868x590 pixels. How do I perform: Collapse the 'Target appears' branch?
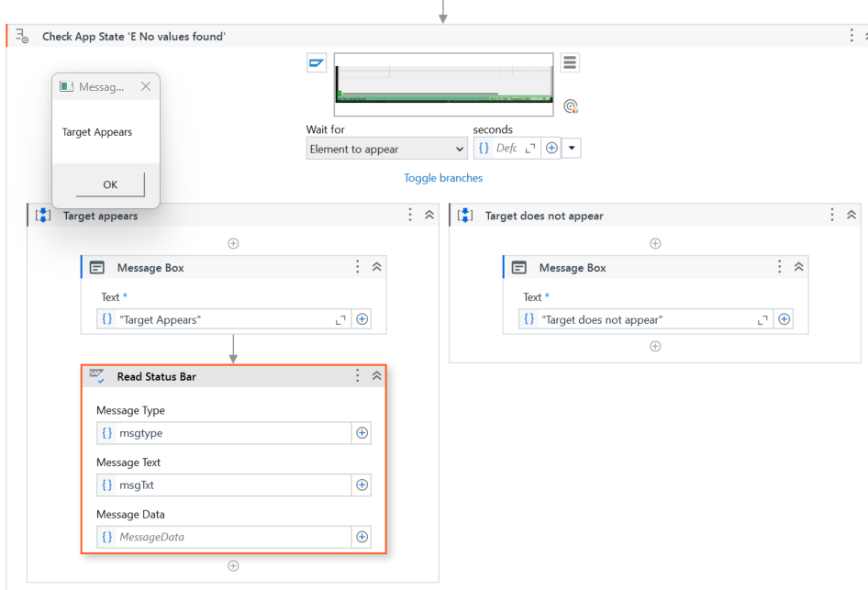point(429,216)
